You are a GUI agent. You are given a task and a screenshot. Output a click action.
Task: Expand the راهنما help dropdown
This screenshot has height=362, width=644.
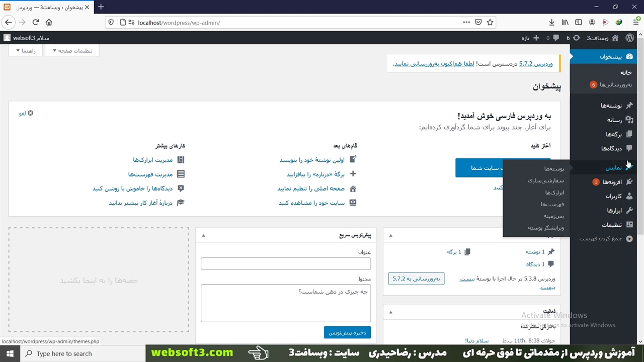click(25, 51)
